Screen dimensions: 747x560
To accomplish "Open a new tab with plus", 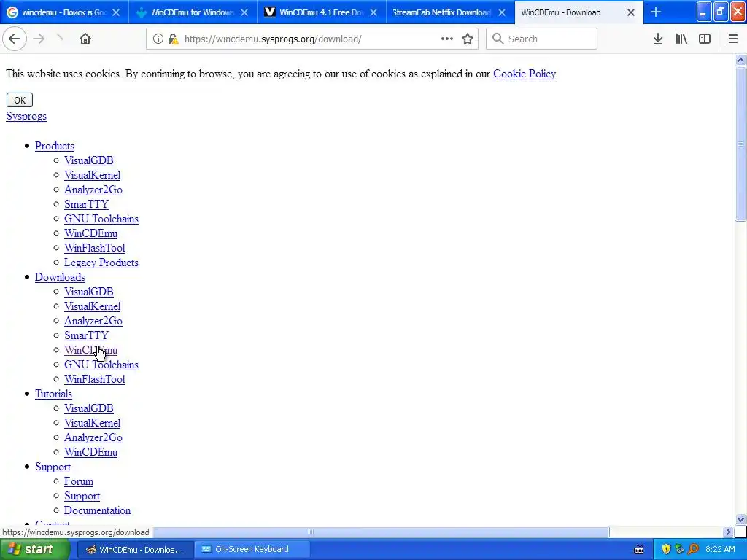I will pyautogui.click(x=656, y=12).
